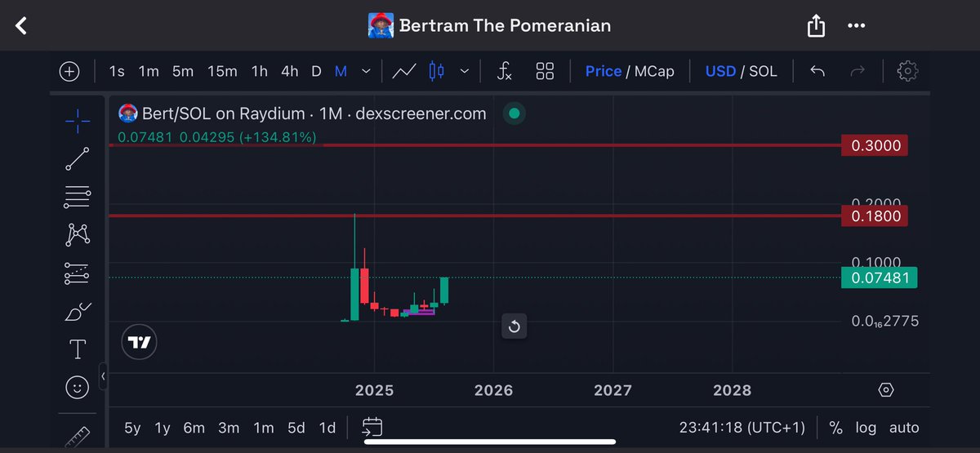
Task: Reset chart view with circular arrow
Action: click(x=514, y=327)
